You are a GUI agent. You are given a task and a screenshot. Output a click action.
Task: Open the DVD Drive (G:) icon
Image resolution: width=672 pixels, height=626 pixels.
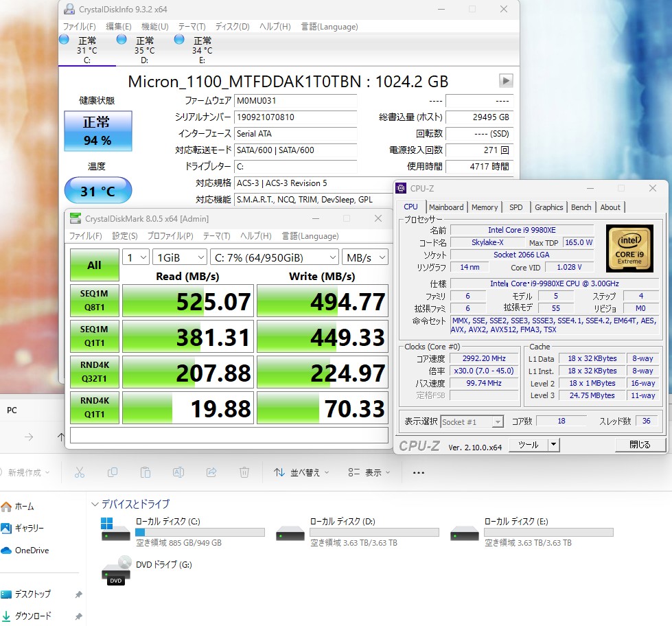pos(116,570)
